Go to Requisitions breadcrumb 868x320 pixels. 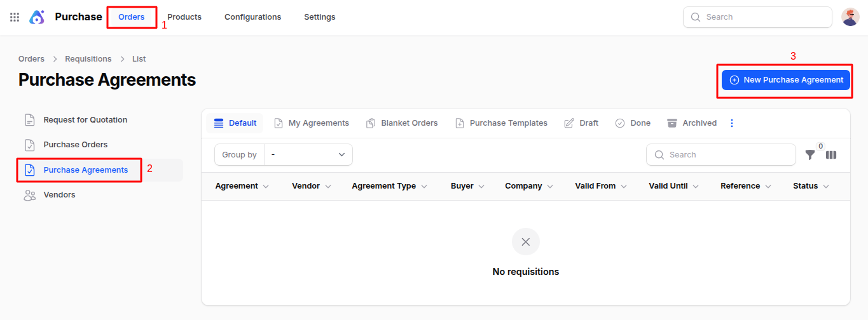(x=88, y=59)
